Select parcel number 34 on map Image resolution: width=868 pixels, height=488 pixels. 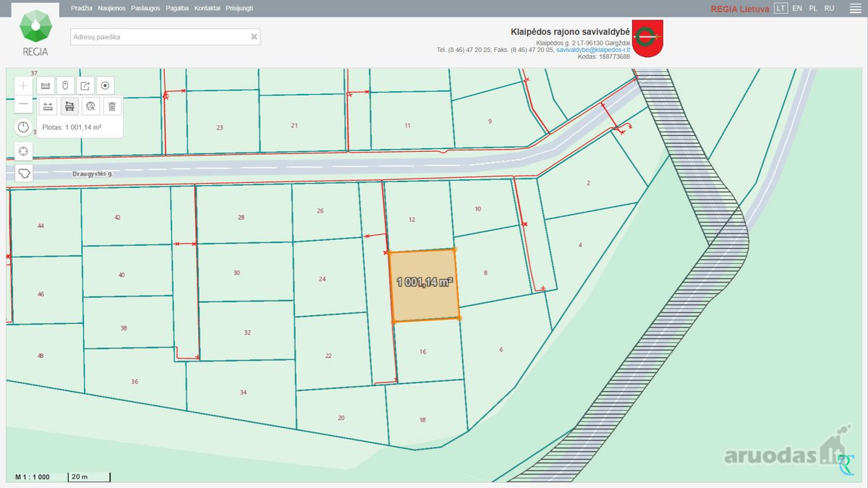pos(244,392)
